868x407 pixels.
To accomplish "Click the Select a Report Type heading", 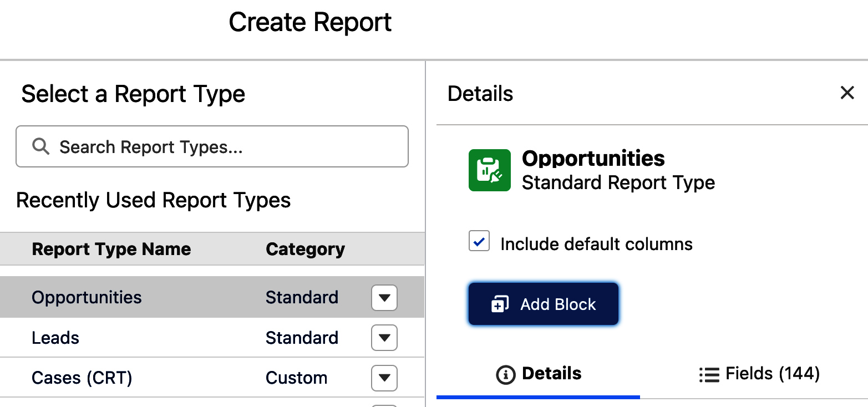I will pyautogui.click(x=133, y=94).
